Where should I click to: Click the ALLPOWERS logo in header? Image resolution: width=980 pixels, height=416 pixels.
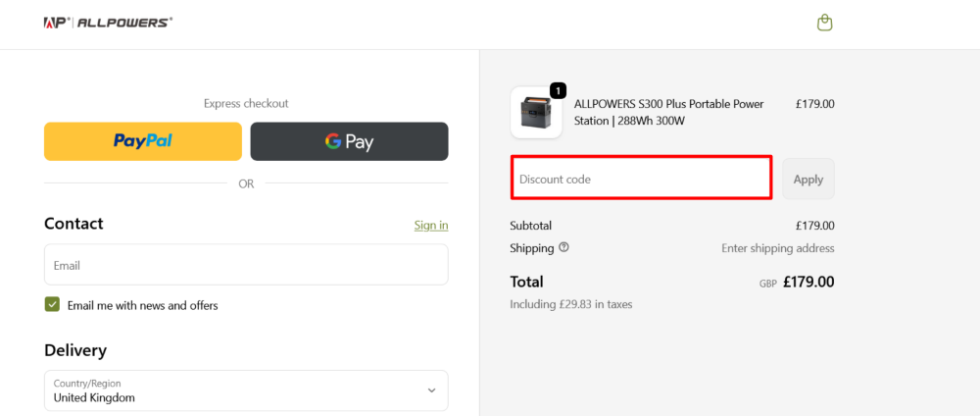click(x=108, y=23)
